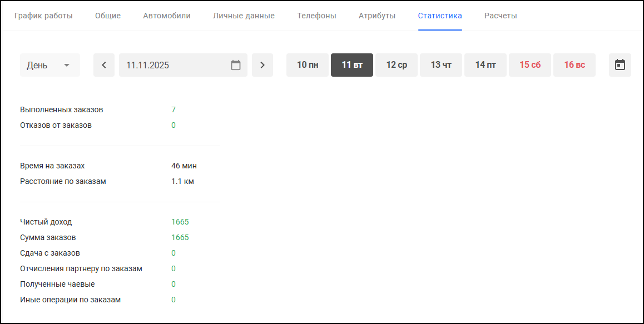Viewport: 644px width, 324px height.
Task: Choose Wednesday 12 ср day button
Action: tap(397, 65)
